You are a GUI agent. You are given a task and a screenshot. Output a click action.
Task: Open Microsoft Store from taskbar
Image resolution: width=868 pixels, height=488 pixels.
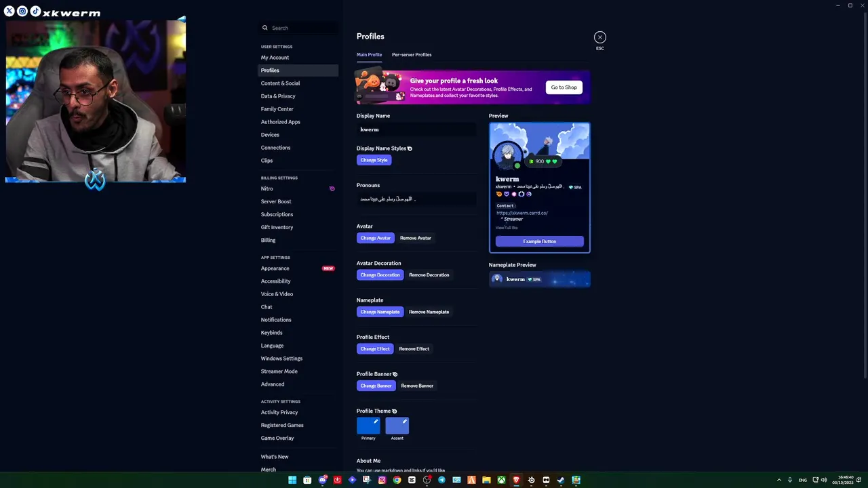307,480
